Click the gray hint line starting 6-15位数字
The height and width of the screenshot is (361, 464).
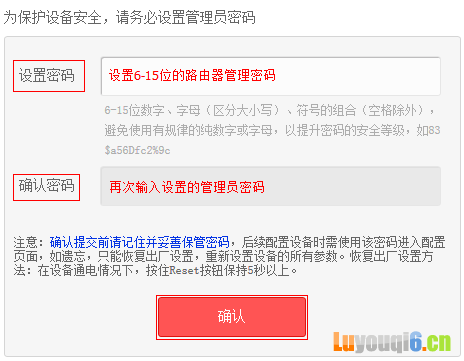pos(269,110)
